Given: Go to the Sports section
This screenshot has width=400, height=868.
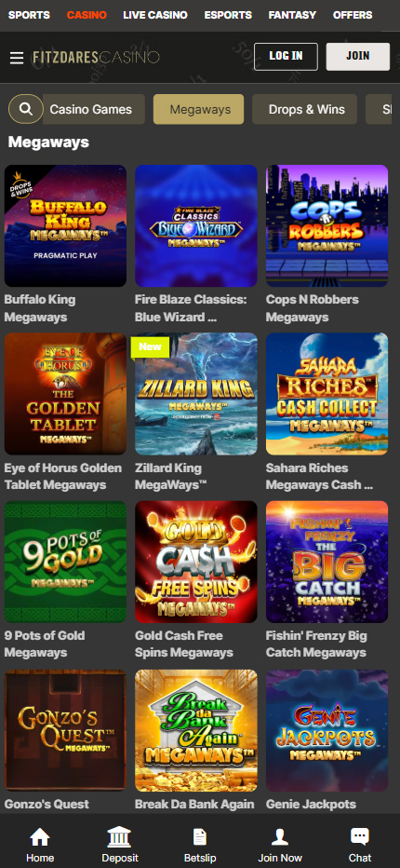Looking at the screenshot, I should [29, 15].
